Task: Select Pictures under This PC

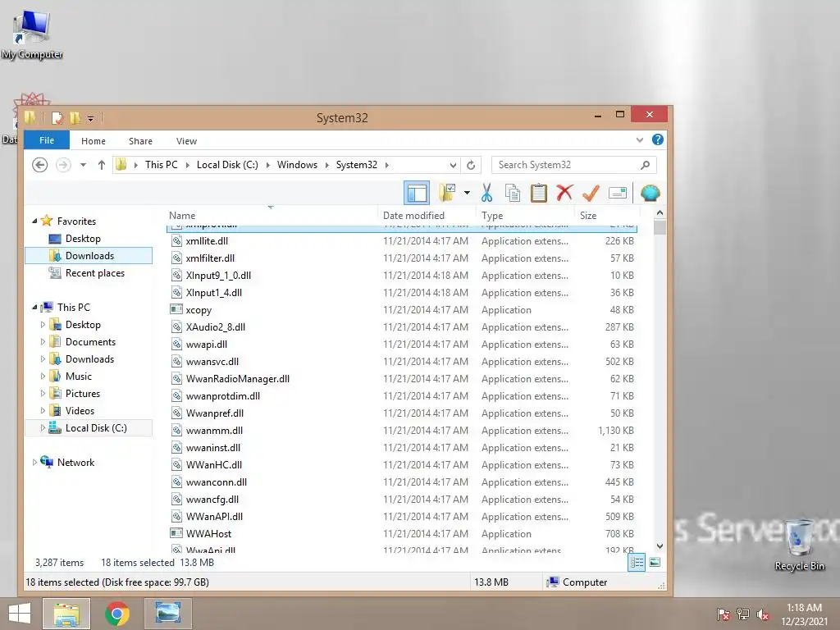Action: coord(83,393)
